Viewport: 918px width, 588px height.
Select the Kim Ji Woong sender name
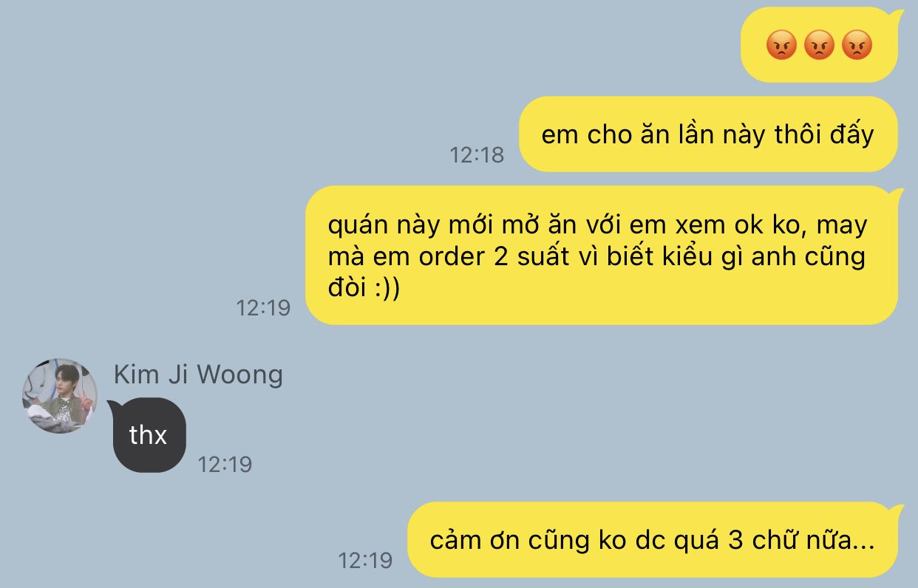pos(198,375)
